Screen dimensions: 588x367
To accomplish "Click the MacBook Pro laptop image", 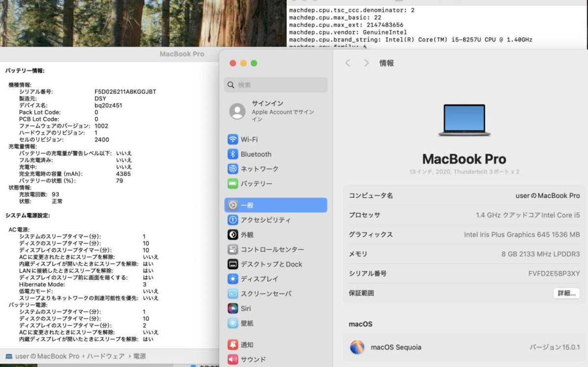I will pyautogui.click(x=465, y=120).
